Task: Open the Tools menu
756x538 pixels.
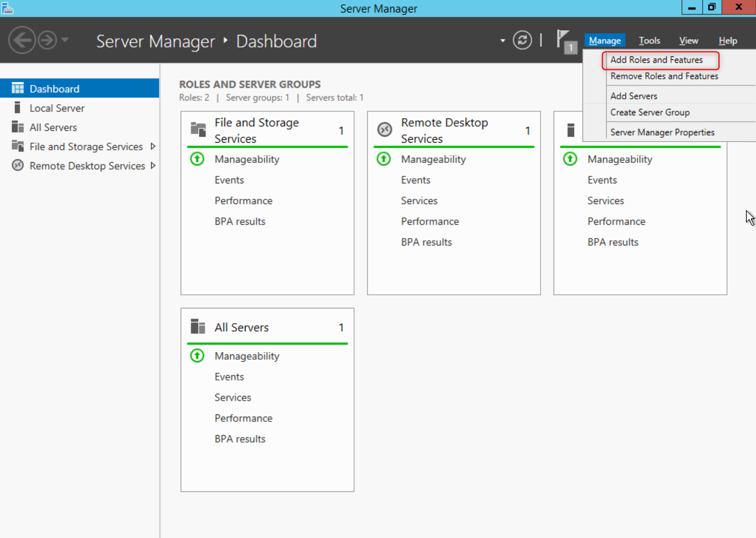Action: point(649,40)
